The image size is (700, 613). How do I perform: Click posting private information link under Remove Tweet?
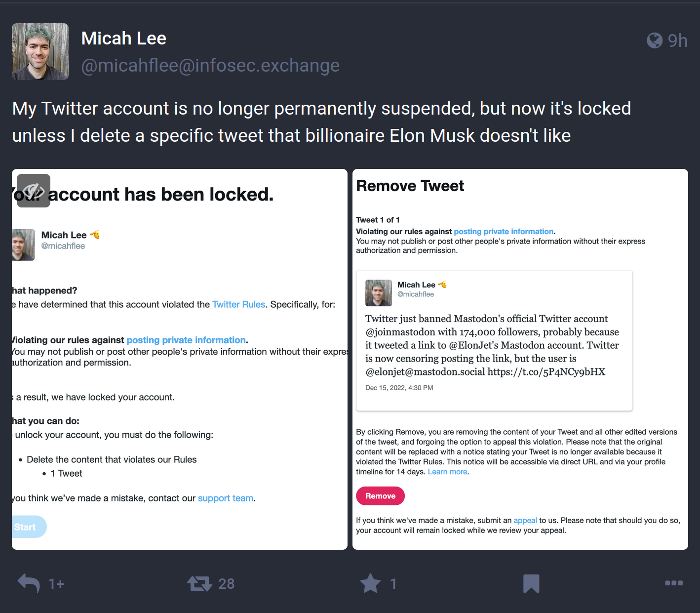click(504, 232)
